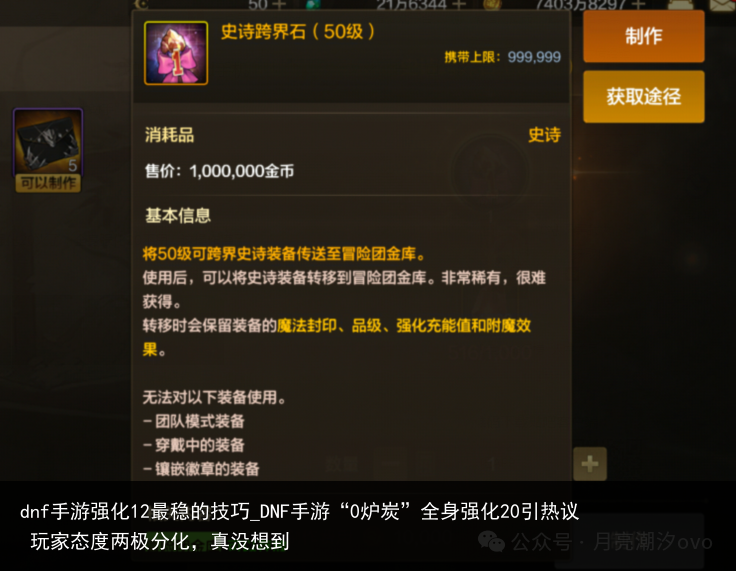
Task: Click the 售价 1,000,000金币 line
Action: tap(220, 171)
